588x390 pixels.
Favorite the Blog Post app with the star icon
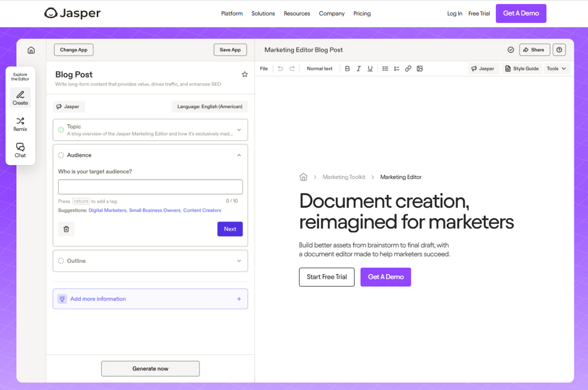(x=245, y=74)
